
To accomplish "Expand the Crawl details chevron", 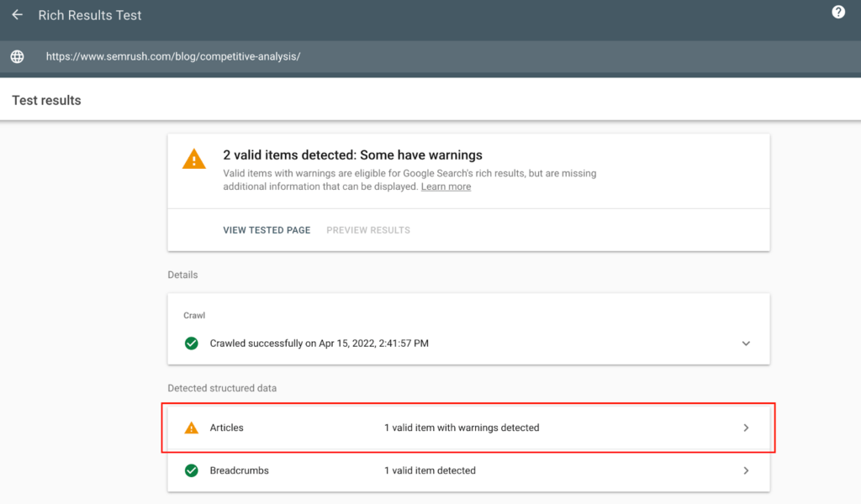I will (x=746, y=344).
